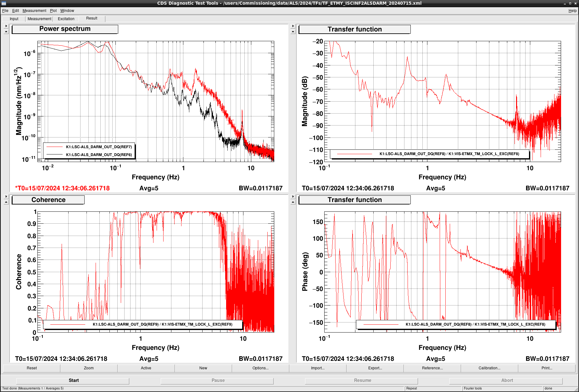The width and height of the screenshot is (579, 392).
Task: Click the right-arrow button beside Power spectrum plot
Action: (6, 26)
